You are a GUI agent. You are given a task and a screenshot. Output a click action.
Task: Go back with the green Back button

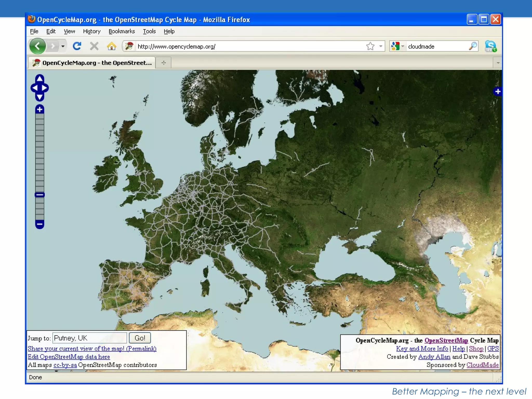pos(38,46)
